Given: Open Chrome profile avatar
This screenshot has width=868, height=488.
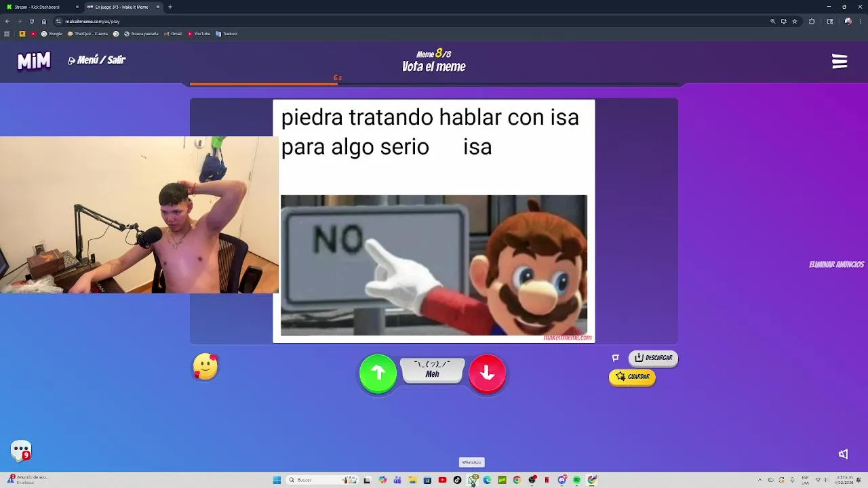Looking at the screenshot, I should 848,21.
